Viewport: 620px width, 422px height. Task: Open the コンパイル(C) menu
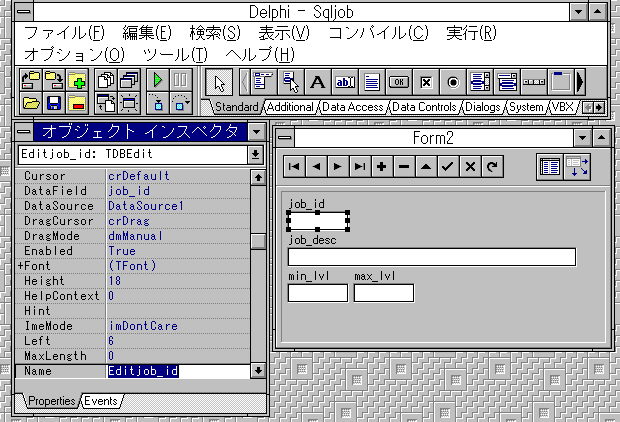[x=378, y=33]
